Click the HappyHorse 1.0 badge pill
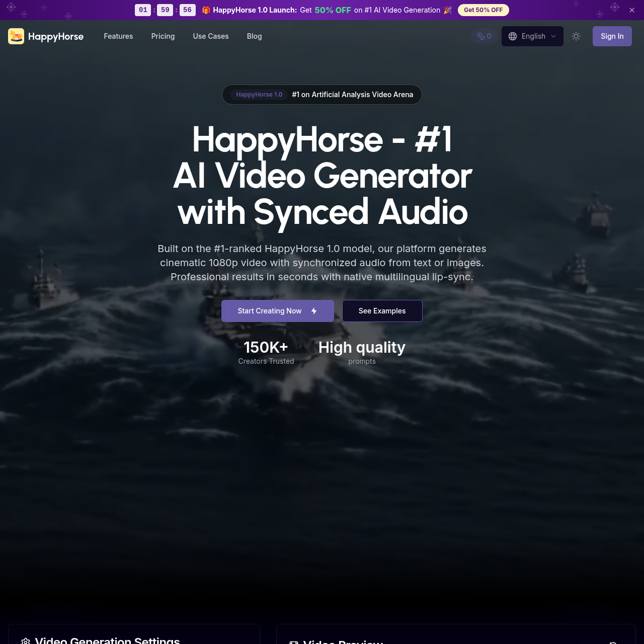 (x=259, y=95)
